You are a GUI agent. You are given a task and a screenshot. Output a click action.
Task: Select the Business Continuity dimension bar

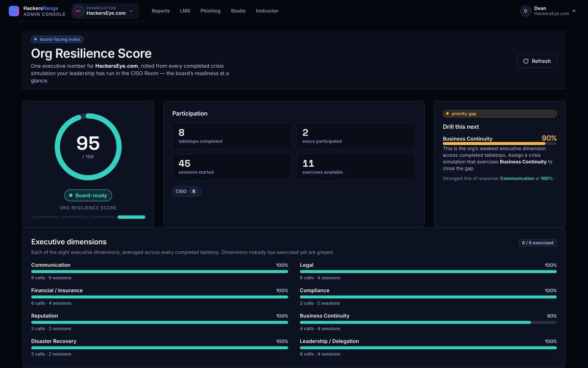tap(428, 322)
